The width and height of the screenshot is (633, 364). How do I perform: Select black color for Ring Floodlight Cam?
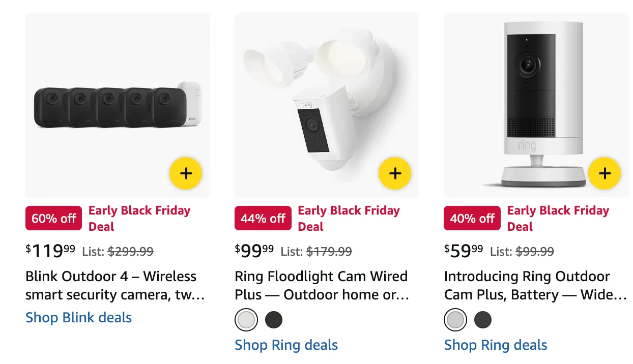(x=274, y=320)
